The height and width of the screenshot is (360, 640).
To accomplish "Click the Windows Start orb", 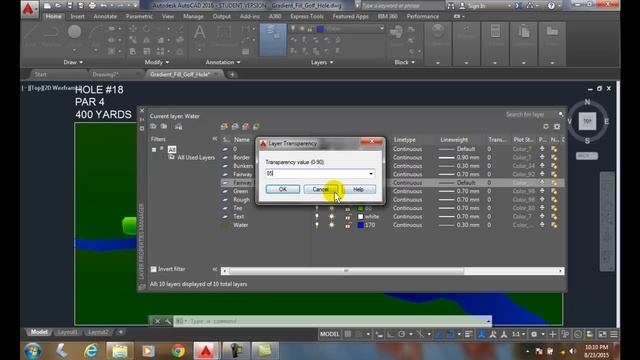I will [33, 351].
